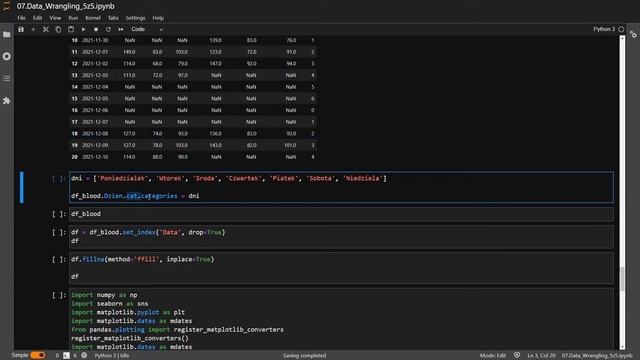This screenshot has height=360, width=640.
Task: Click the notebook trust shield icon
Action: click(517, 356)
